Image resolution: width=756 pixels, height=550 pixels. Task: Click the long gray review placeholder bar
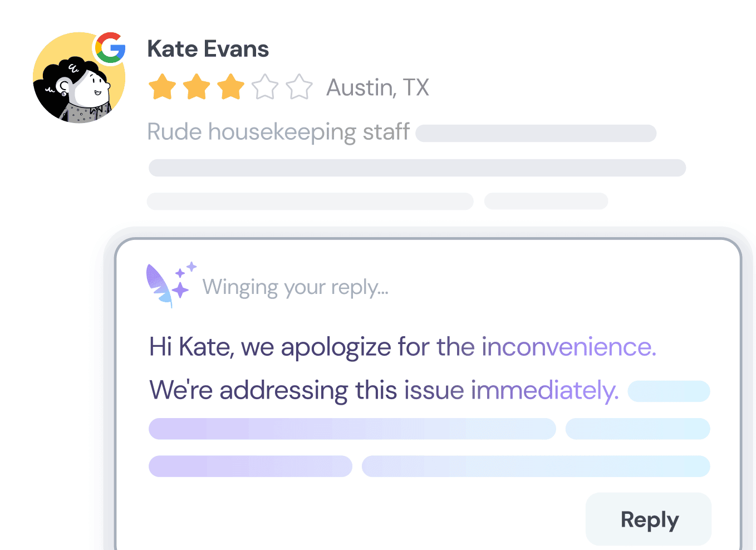pos(417,168)
